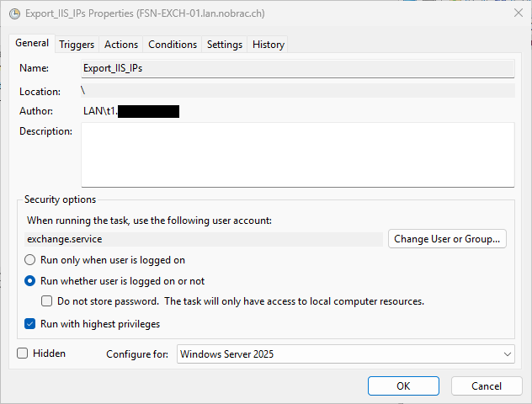Click Change User or Group button

pyautogui.click(x=447, y=239)
